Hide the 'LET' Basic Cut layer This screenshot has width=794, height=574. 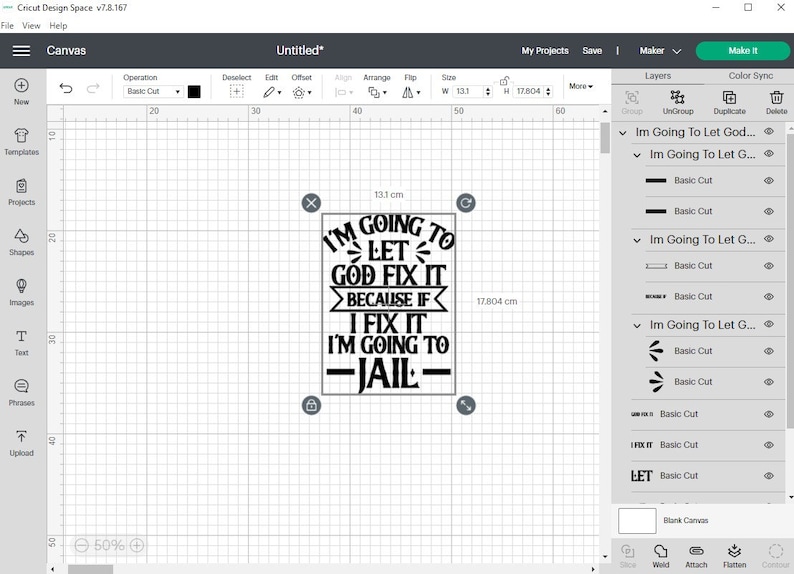click(769, 476)
